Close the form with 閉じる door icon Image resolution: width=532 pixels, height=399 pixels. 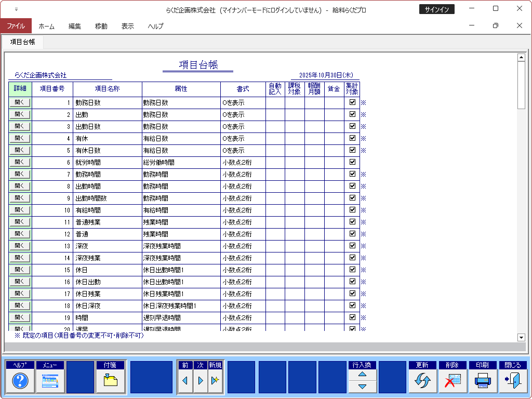coord(513,381)
